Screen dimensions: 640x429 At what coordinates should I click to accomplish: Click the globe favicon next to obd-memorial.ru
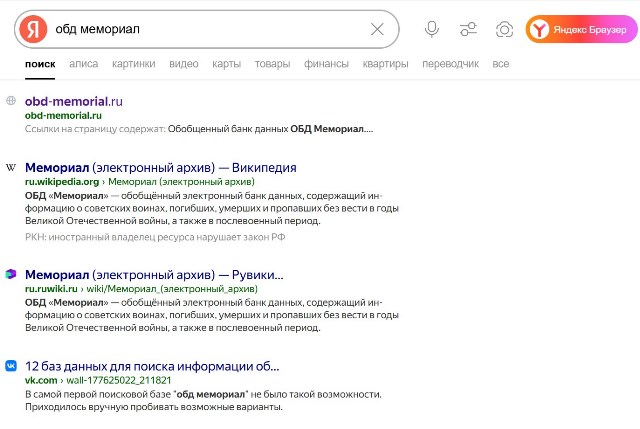pyautogui.click(x=11, y=100)
